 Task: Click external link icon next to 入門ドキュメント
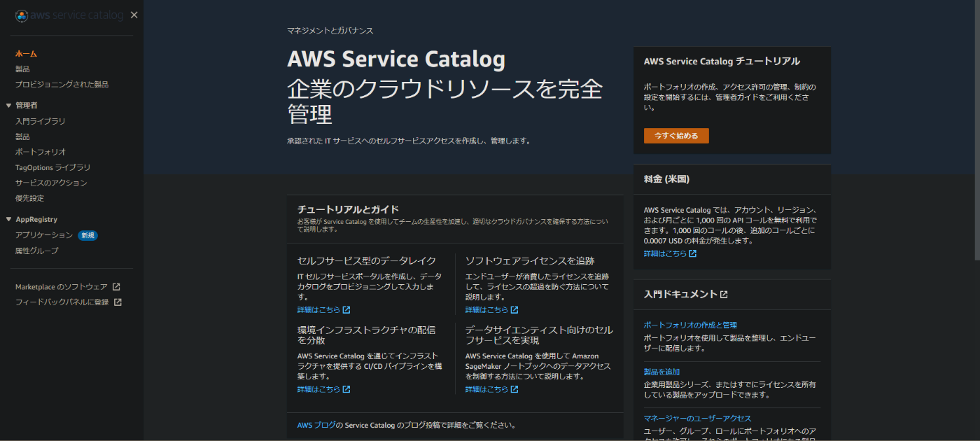click(x=724, y=295)
